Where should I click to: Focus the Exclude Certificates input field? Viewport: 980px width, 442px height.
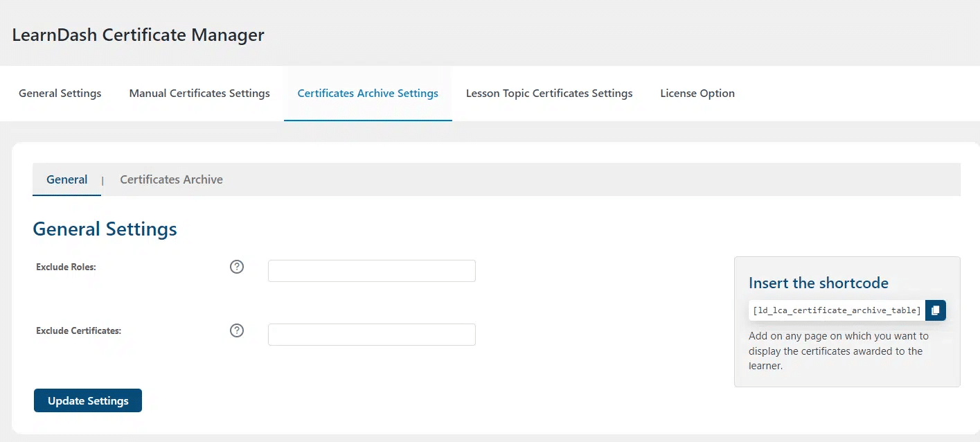click(372, 335)
